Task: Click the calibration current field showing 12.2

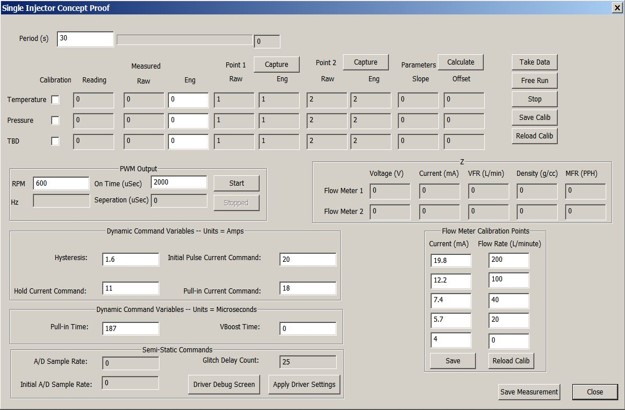Action: pos(451,281)
